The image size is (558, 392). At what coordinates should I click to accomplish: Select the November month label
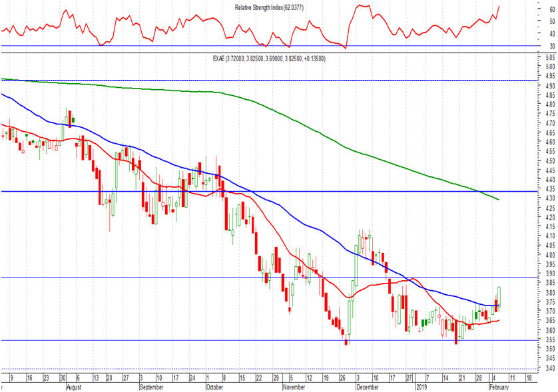(x=294, y=387)
